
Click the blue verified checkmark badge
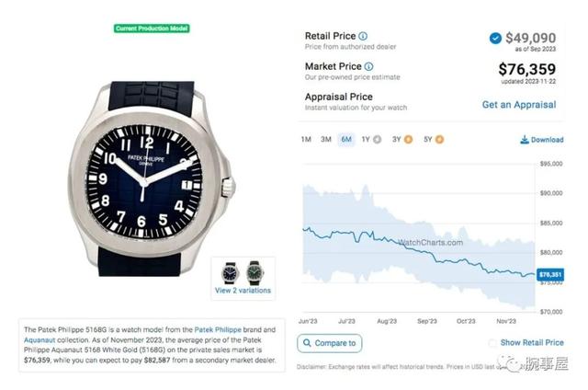[x=495, y=38]
